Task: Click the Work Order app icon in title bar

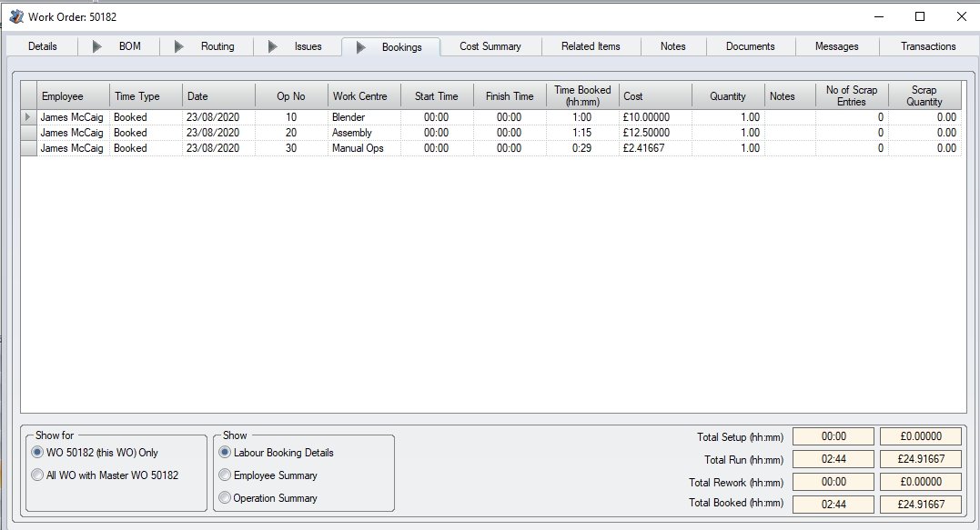Action: [15, 16]
